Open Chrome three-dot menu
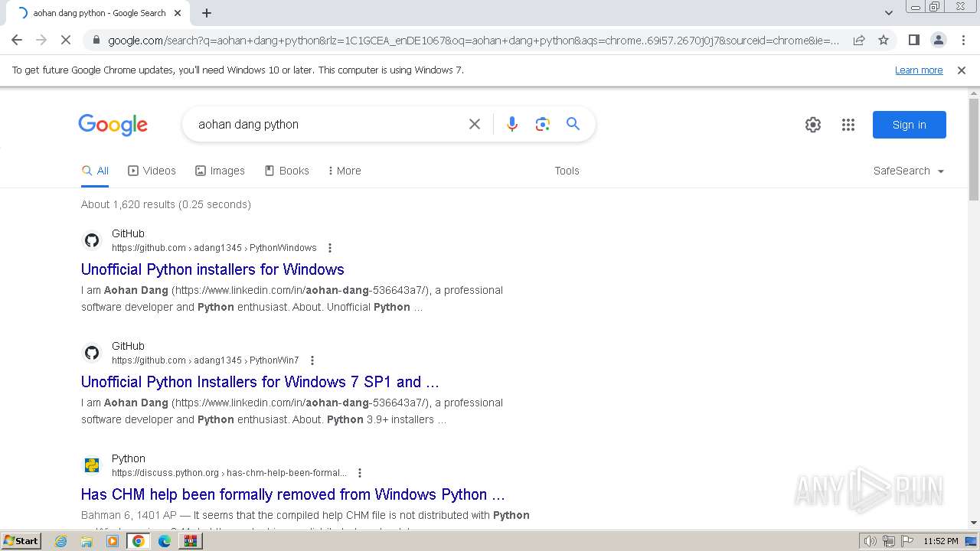 (x=962, y=40)
